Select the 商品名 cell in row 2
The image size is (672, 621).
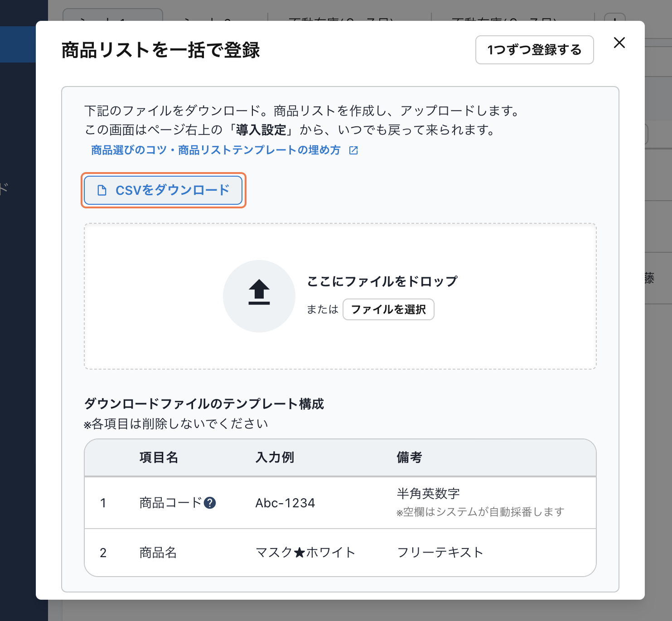point(158,553)
